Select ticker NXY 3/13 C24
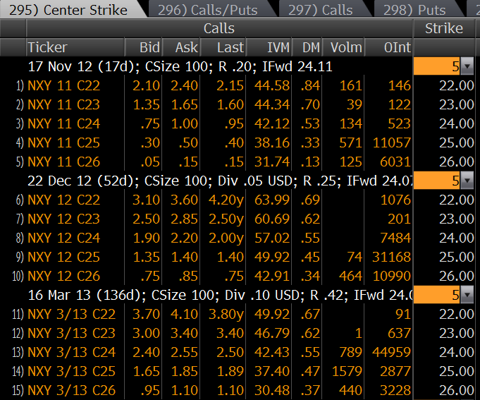 click(x=72, y=352)
